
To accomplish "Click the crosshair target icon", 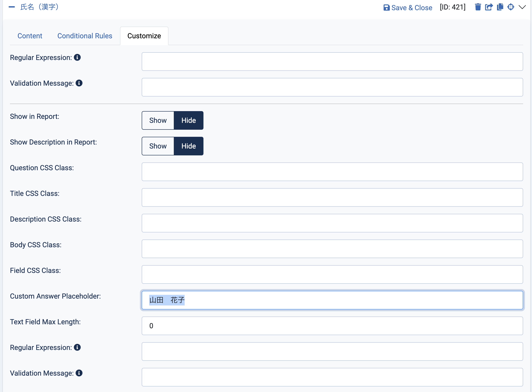I will coord(511,7).
